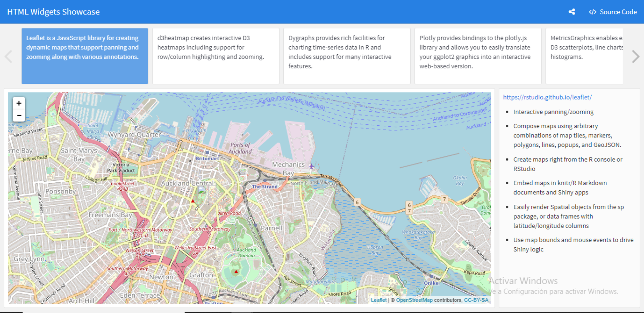Go to previous storyboard frame with left arrow
This screenshot has height=313, width=644.
click(9, 56)
